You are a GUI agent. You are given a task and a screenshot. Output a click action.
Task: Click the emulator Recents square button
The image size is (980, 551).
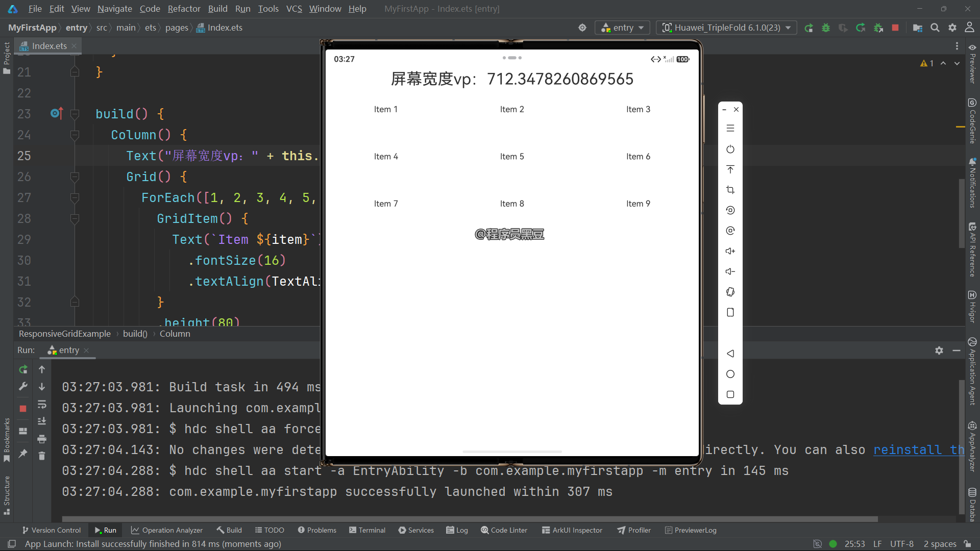pyautogui.click(x=730, y=394)
